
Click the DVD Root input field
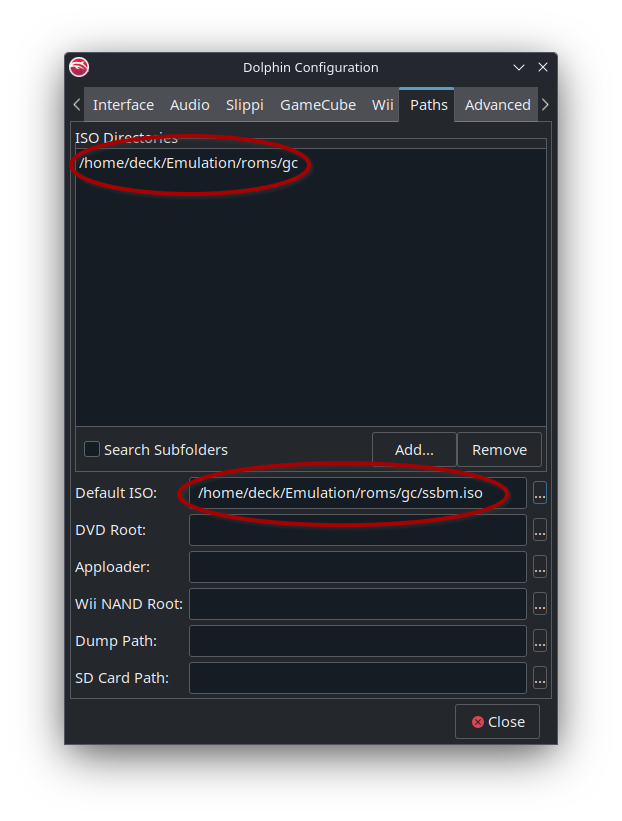358,530
